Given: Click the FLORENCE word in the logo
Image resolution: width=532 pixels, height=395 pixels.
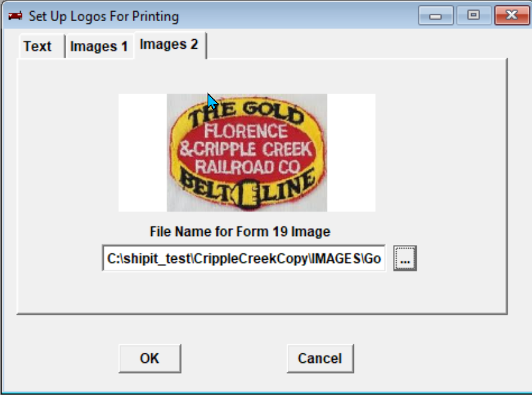Looking at the screenshot, I should [x=245, y=131].
